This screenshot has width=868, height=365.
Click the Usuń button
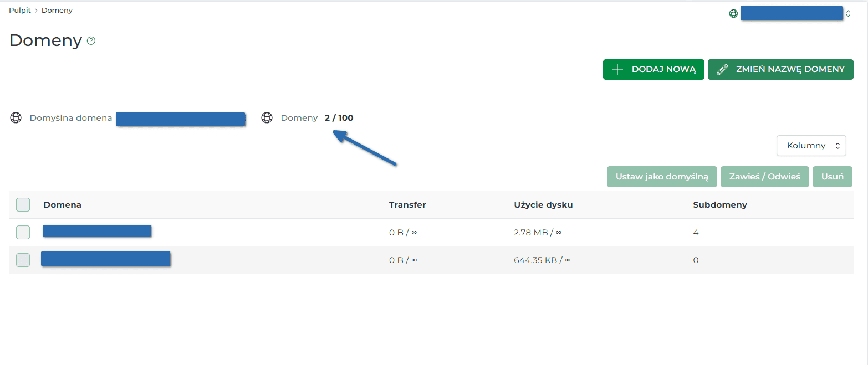[x=833, y=177]
